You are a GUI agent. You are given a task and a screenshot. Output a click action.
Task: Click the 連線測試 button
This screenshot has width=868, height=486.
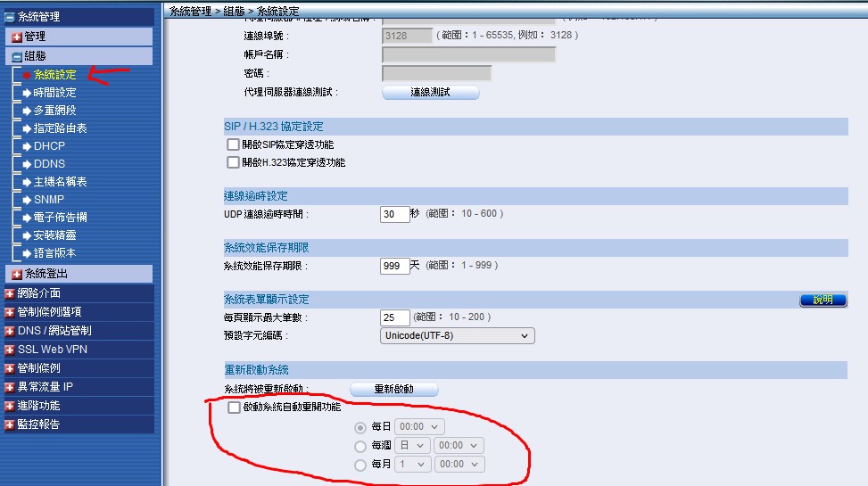[x=430, y=93]
